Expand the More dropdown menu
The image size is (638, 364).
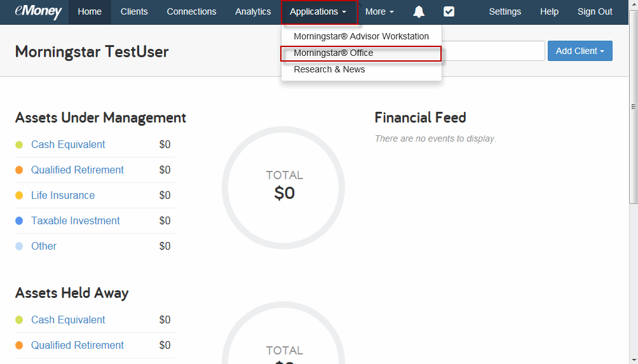(x=379, y=11)
